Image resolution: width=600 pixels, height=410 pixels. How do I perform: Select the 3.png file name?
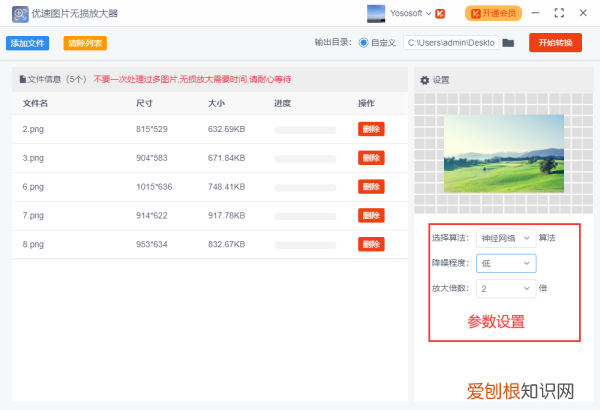(x=33, y=158)
